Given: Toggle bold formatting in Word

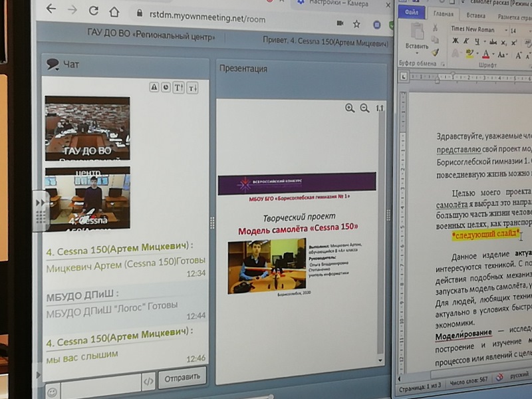Looking at the screenshot, I should click(456, 41).
